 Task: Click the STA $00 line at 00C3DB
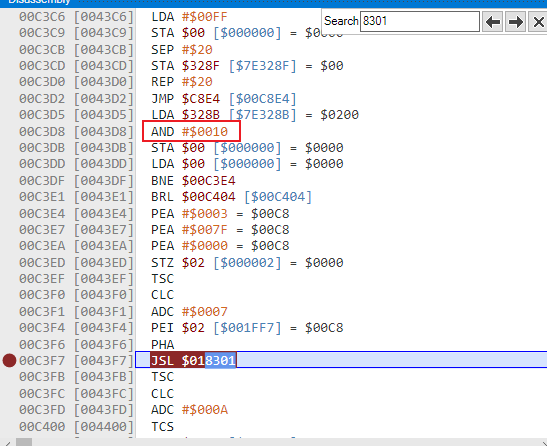(247, 148)
